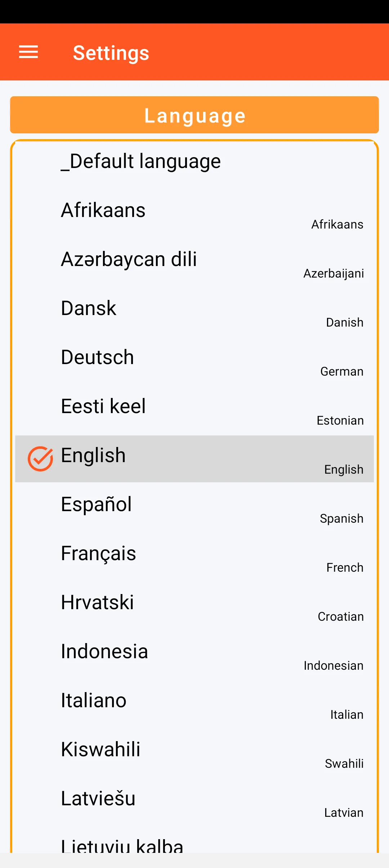Click the Settings title in header
The height and width of the screenshot is (868, 389).
click(111, 53)
